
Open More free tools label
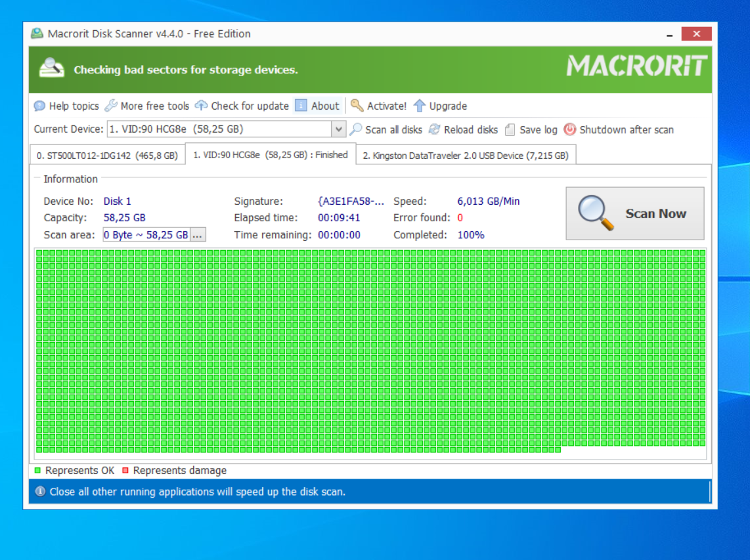pyautogui.click(x=155, y=106)
